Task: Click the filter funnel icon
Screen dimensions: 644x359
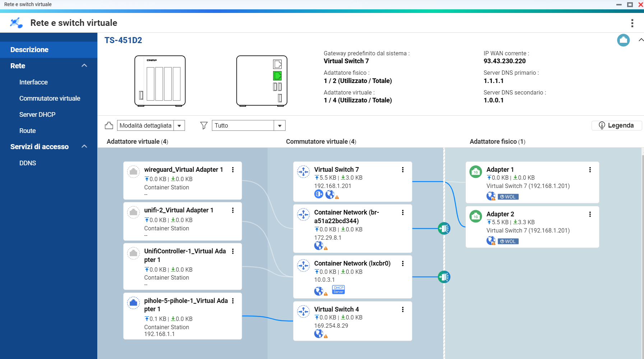Action: click(204, 125)
